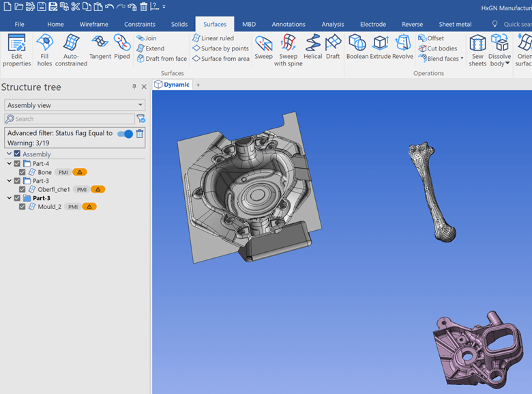Screen dimensions: 532x394
Task: Redo the last action
Action: point(121,6)
